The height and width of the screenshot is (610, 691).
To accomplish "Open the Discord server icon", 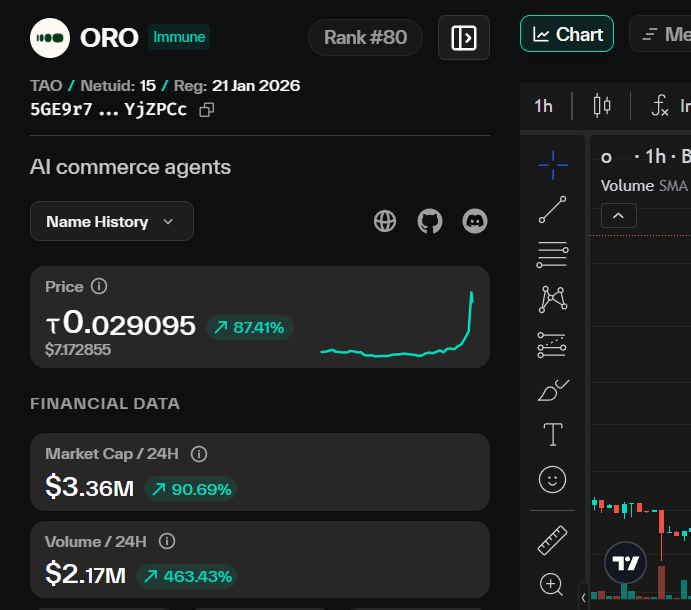I will click(x=475, y=221).
